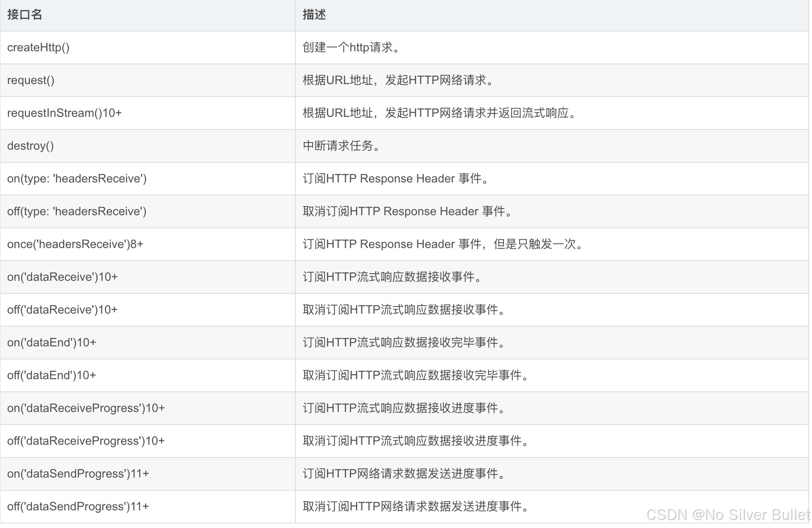Click on('dataEnd')10+ entry
The width and height of the screenshot is (812, 528).
pos(51,343)
